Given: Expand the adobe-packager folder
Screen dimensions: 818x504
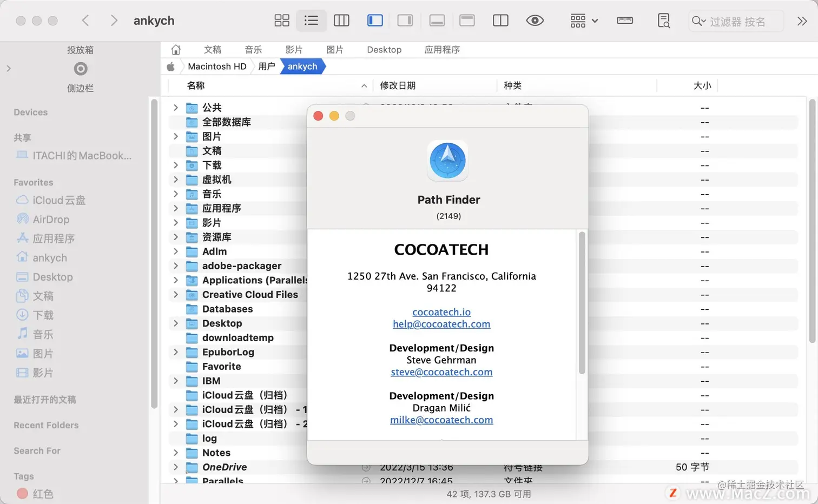Looking at the screenshot, I should [x=175, y=266].
